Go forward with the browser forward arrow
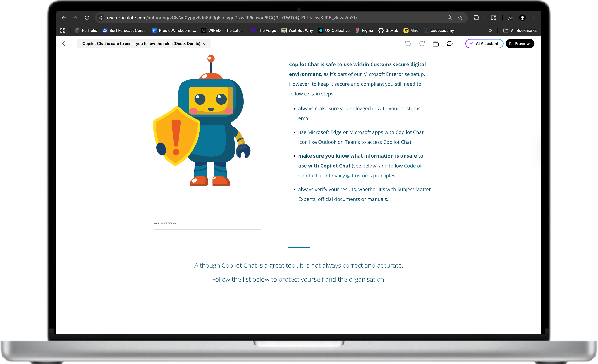Image resolution: width=598 pixels, height=364 pixels. tap(75, 18)
